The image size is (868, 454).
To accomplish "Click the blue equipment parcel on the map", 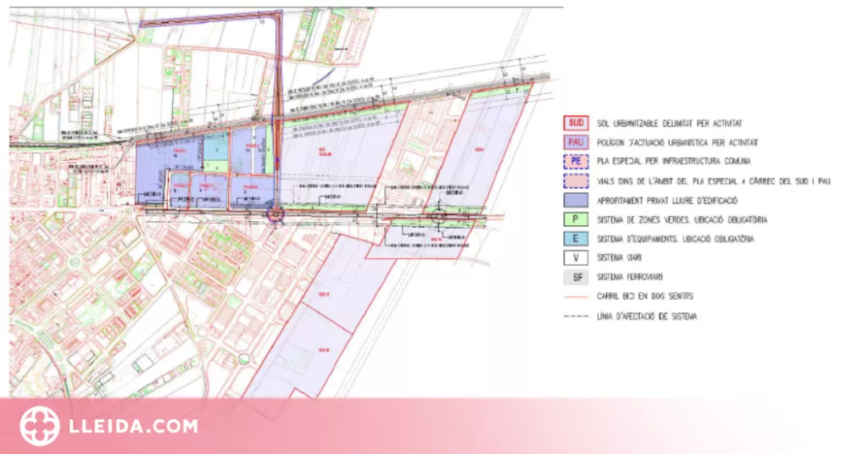I will pos(216,147).
